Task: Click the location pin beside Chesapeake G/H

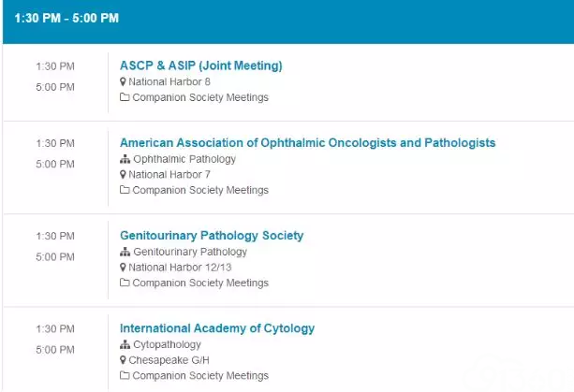Action: [x=123, y=360]
